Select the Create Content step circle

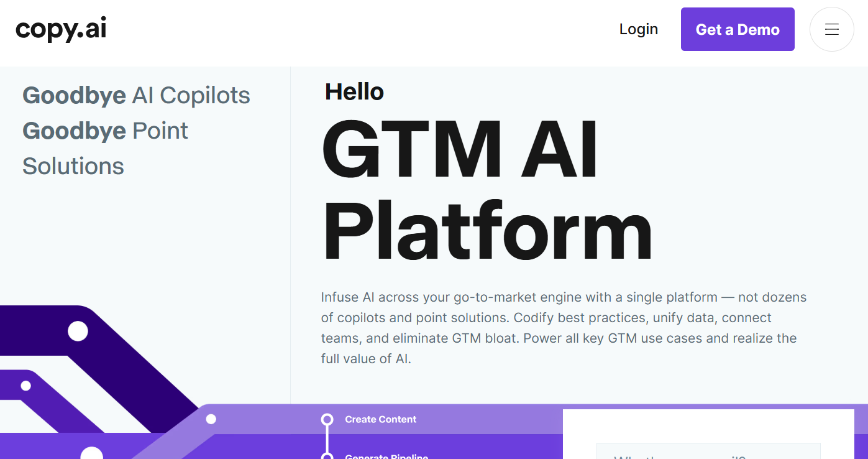point(327,420)
